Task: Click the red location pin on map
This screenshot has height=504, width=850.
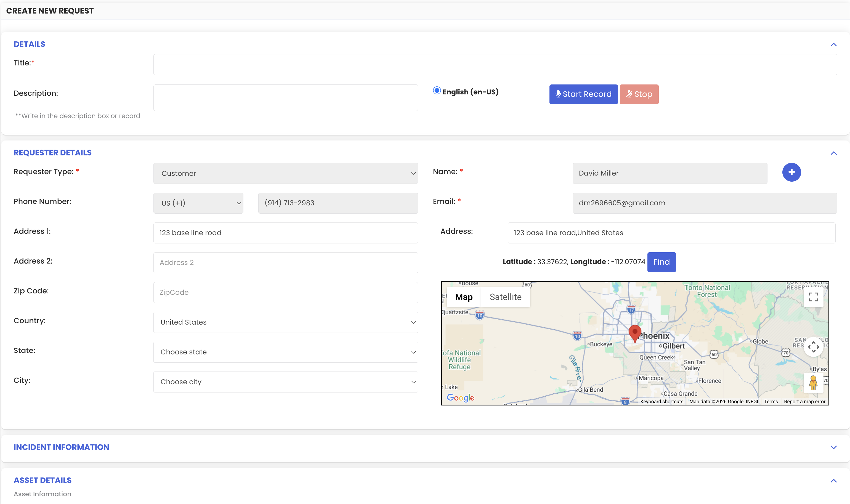Action: (634, 333)
